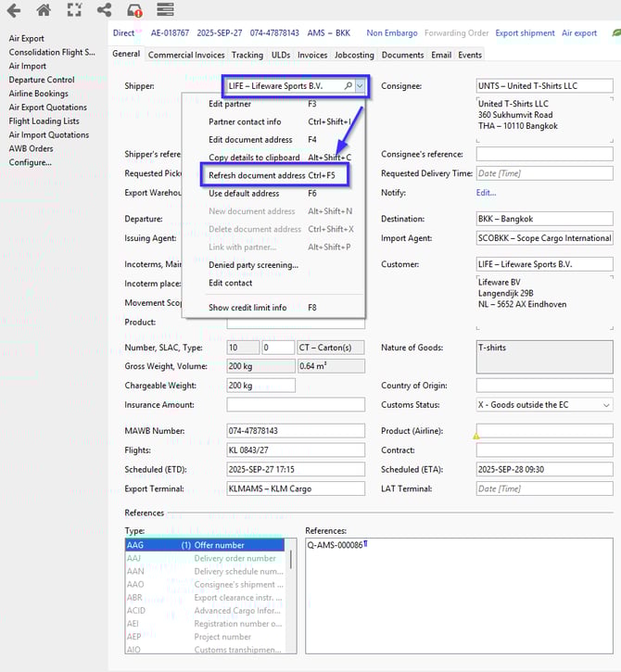Viewport: 621px width, 672px height.
Task: Click the Consignee's reference input field
Action: click(x=544, y=154)
